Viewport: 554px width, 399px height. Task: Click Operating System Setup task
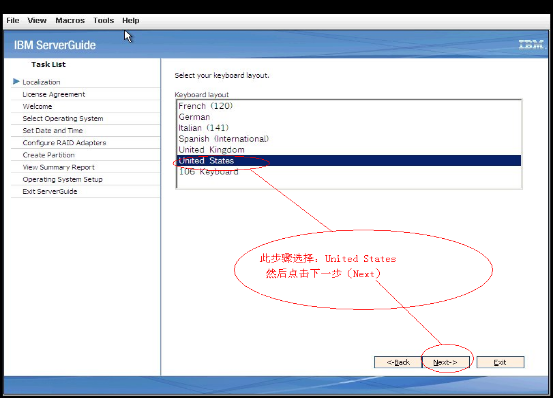click(63, 180)
